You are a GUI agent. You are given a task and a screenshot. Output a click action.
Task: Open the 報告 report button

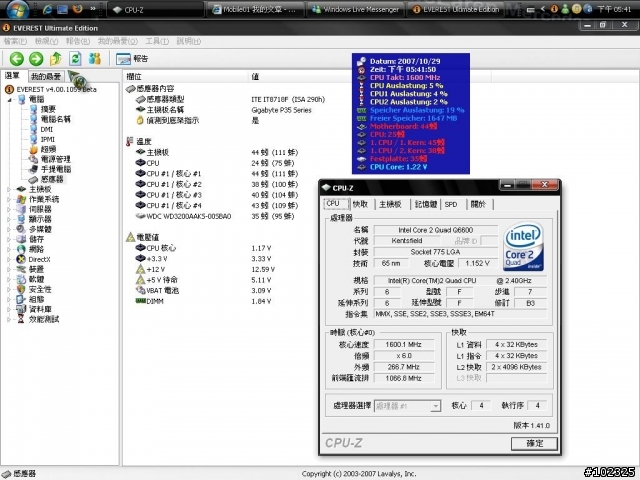(132, 59)
